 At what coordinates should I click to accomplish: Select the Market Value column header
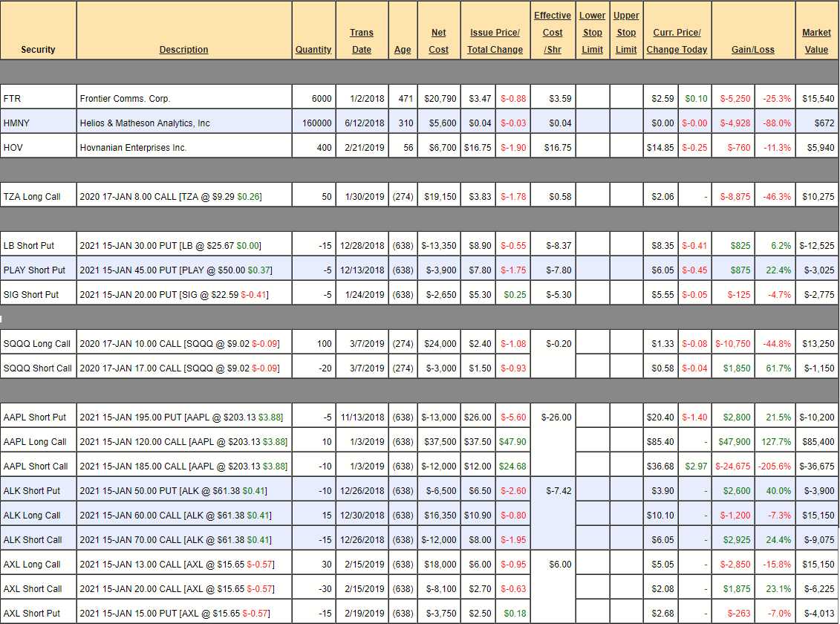coord(816,41)
